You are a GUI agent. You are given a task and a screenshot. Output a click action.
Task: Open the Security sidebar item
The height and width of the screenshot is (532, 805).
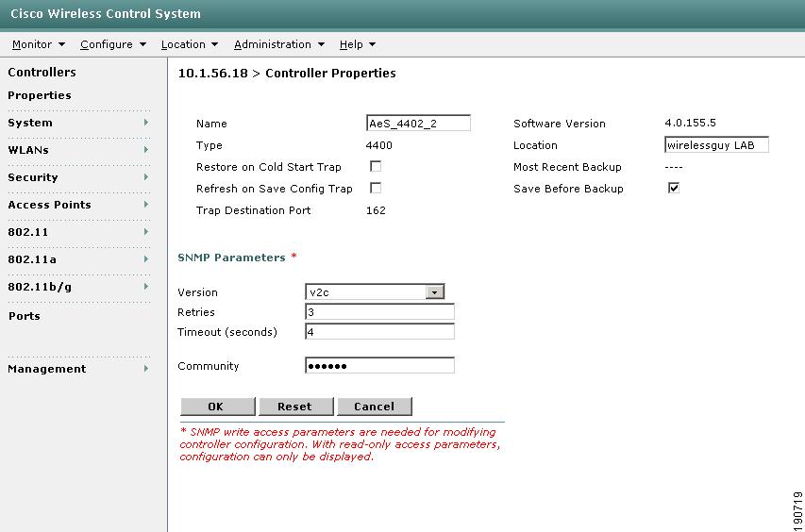tap(33, 177)
